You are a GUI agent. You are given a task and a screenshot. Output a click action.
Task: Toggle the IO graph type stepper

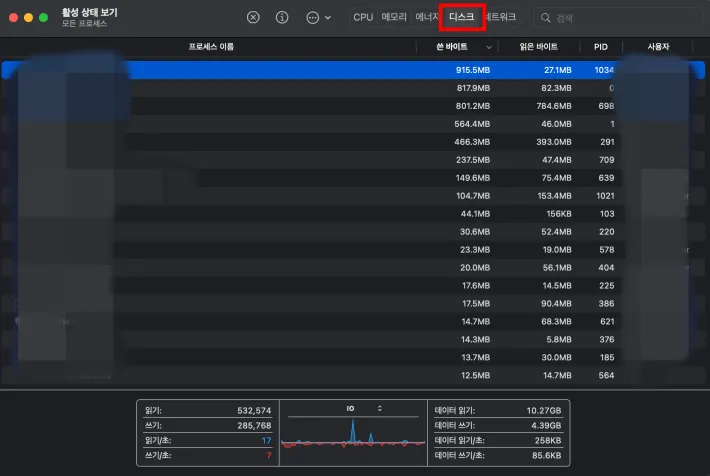379,409
